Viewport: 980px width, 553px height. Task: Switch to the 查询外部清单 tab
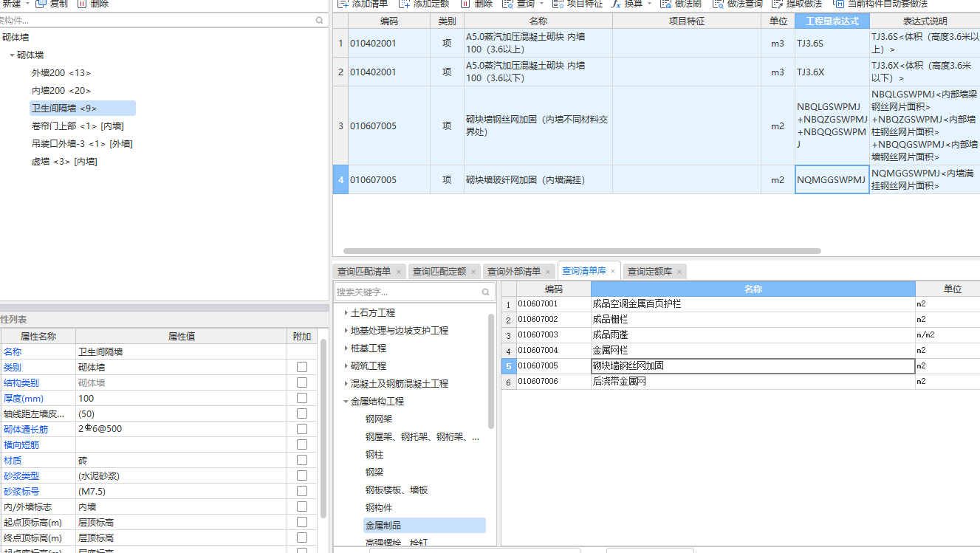coord(514,272)
